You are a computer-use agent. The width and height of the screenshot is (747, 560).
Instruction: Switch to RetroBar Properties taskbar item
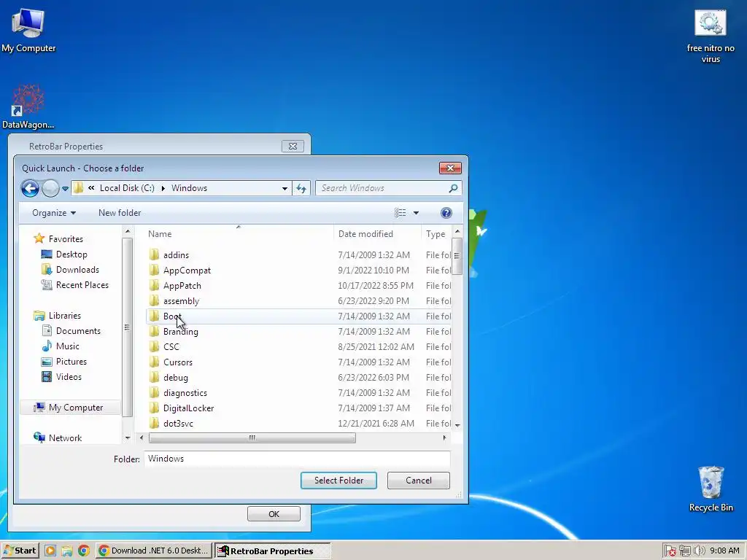[x=272, y=551]
